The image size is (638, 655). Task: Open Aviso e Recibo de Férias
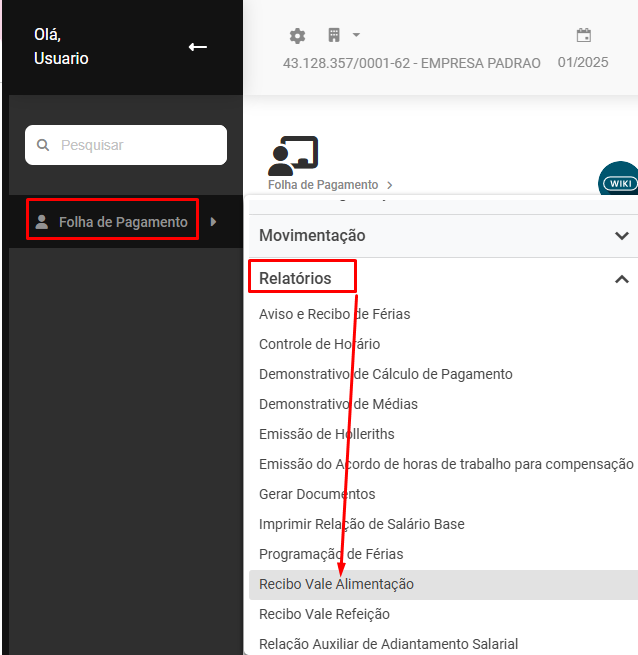(x=334, y=314)
